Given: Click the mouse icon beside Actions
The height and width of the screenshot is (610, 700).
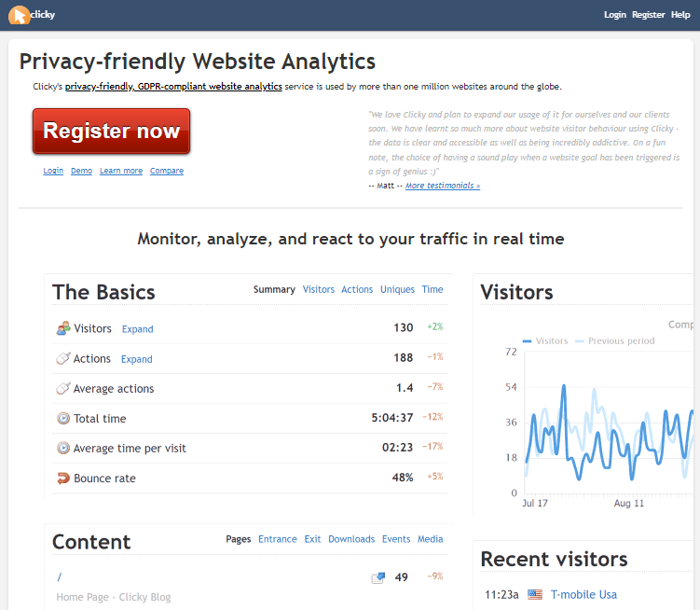Looking at the screenshot, I should tap(63, 358).
